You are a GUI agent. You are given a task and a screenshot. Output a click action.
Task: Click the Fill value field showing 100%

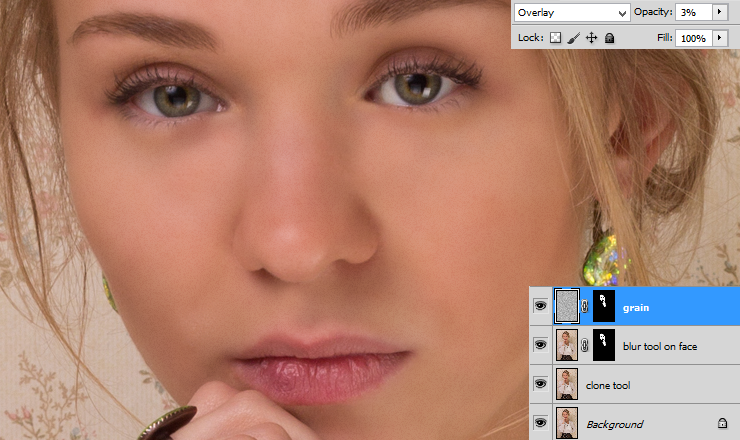pyautogui.click(x=693, y=38)
